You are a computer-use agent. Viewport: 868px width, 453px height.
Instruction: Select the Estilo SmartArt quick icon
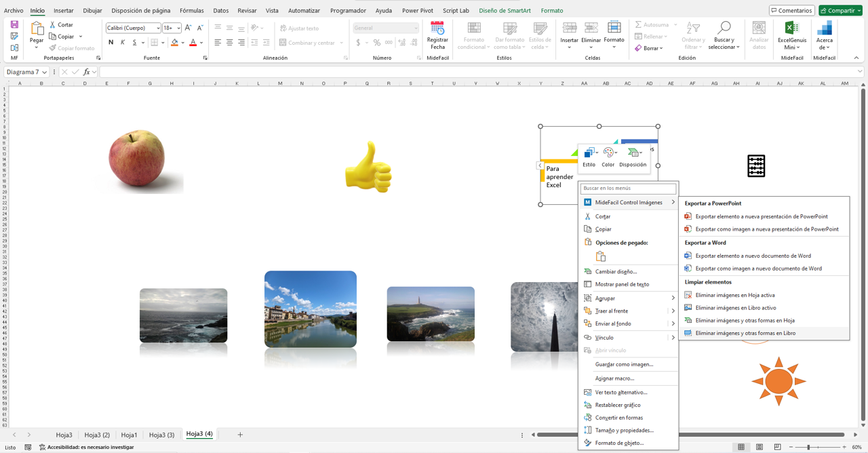[x=589, y=154]
